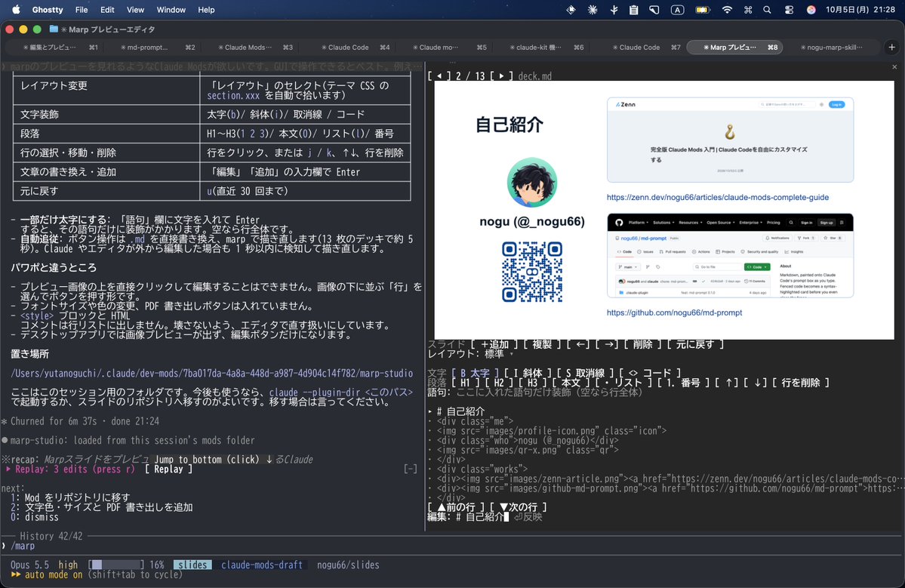The width and height of the screenshot is (905, 588).
Task: Click the 語句 phrase input field
Action: [549, 393]
